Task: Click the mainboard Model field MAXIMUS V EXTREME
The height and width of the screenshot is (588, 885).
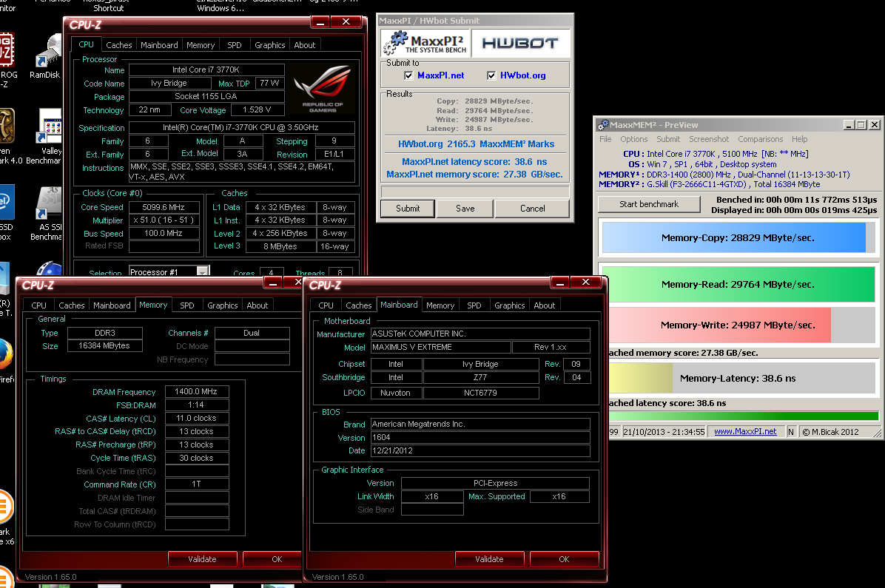Action: click(x=441, y=347)
